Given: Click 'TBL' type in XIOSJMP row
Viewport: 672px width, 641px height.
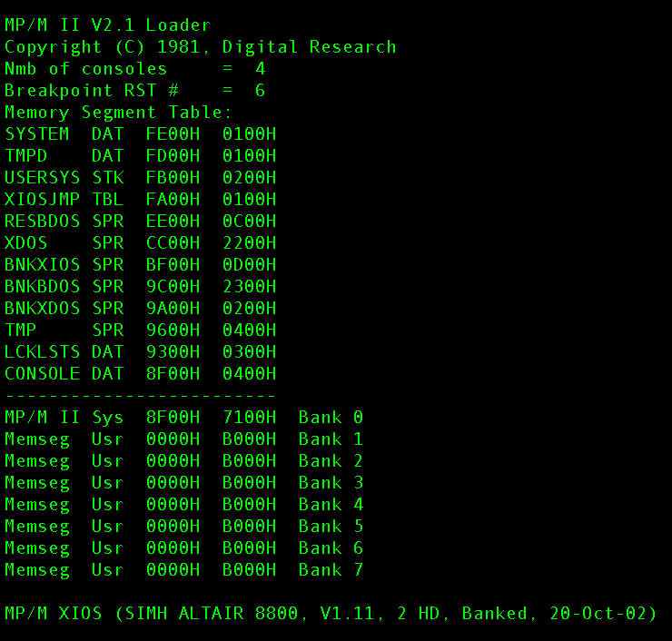Looking at the screenshot, I should click(x=108, y=200).
